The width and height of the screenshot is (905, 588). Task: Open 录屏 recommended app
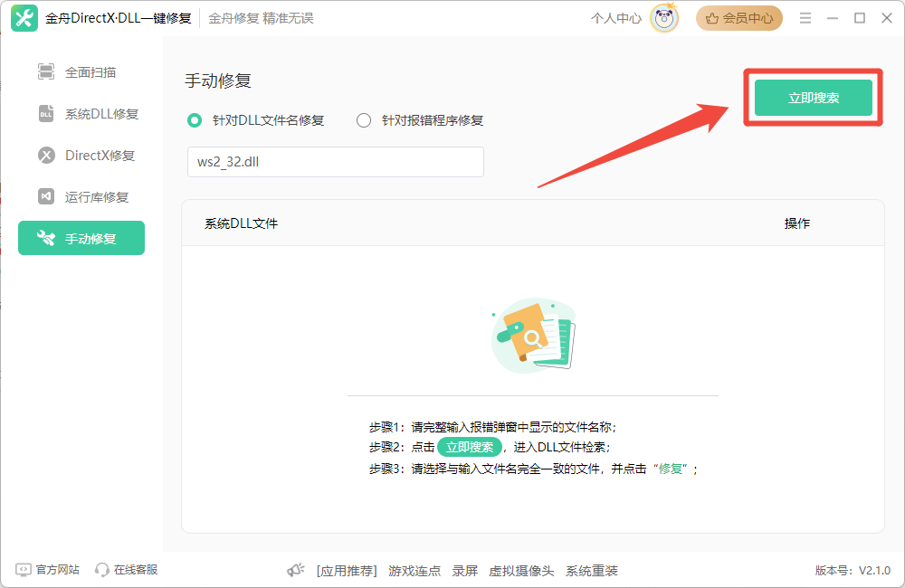[464, 571]
